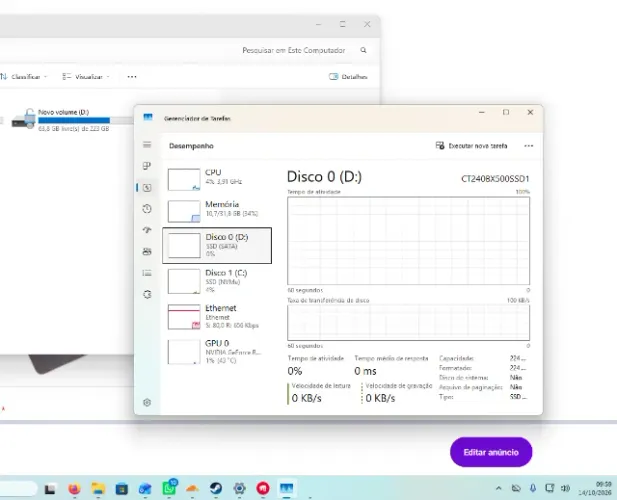Open Microsoft Store from the taskbar
The height and width of the screenshot is (500, 617).
(122, 489)
